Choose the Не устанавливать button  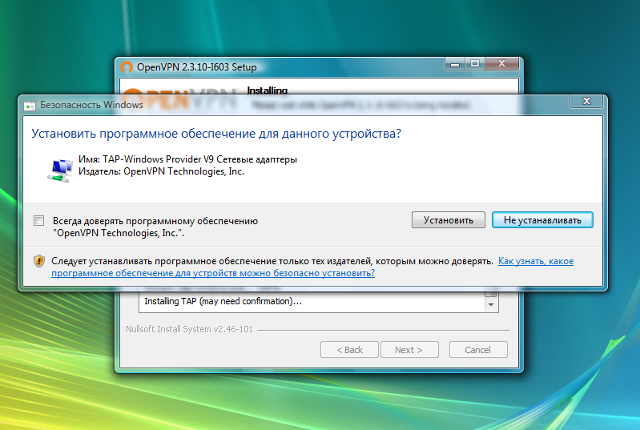[x=542, y=220]
